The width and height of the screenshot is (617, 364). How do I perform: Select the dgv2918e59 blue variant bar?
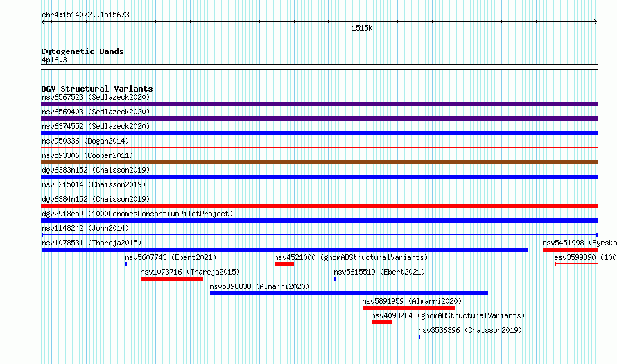(319, 220)
